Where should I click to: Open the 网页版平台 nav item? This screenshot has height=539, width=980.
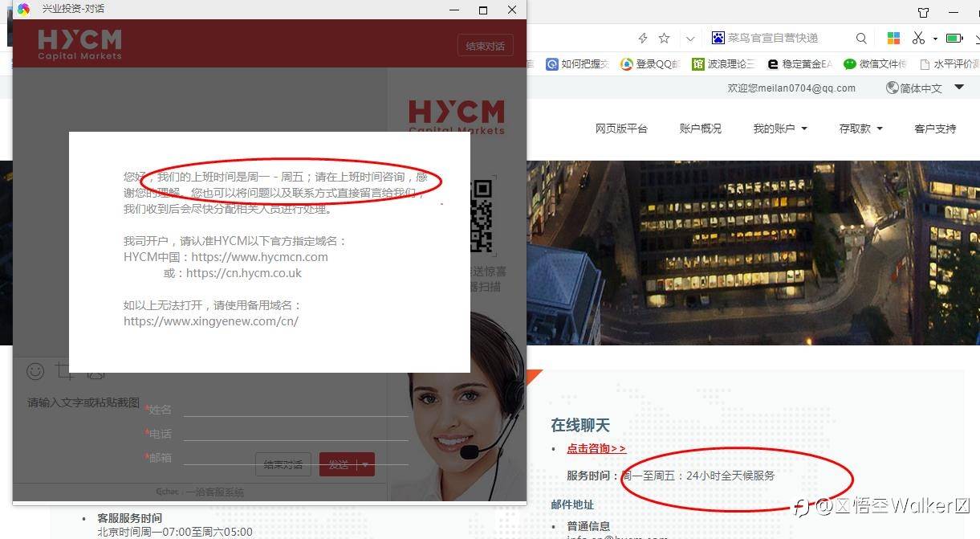pos(621,129)
